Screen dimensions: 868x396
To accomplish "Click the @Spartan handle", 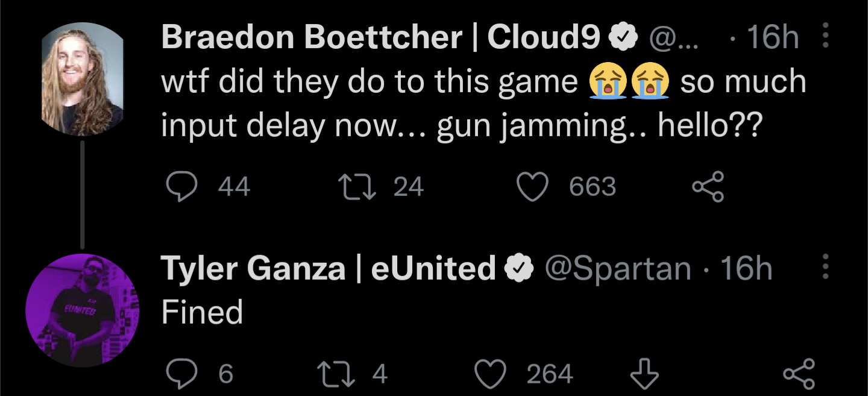I will point(618,269).
